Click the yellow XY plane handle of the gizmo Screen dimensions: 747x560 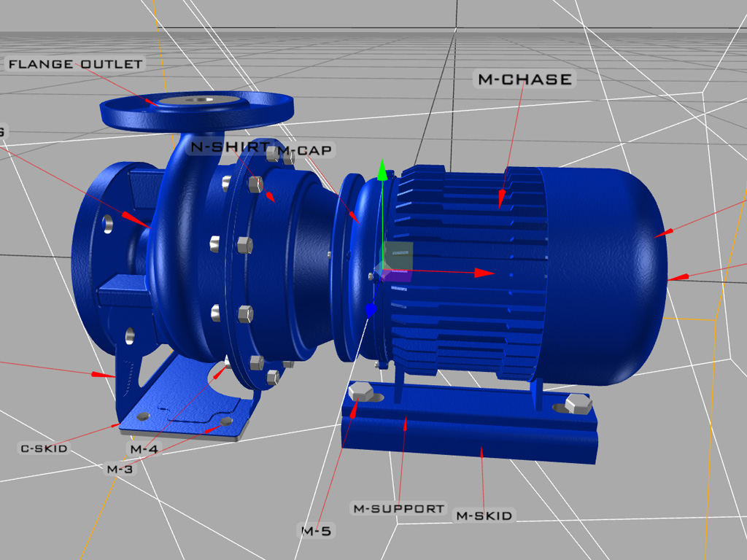(x=399, y=254)
